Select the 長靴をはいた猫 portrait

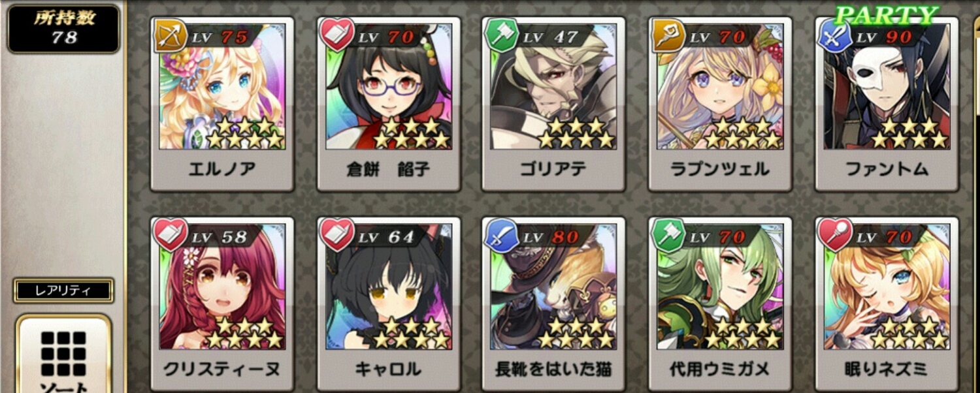[x=553, y=287]
